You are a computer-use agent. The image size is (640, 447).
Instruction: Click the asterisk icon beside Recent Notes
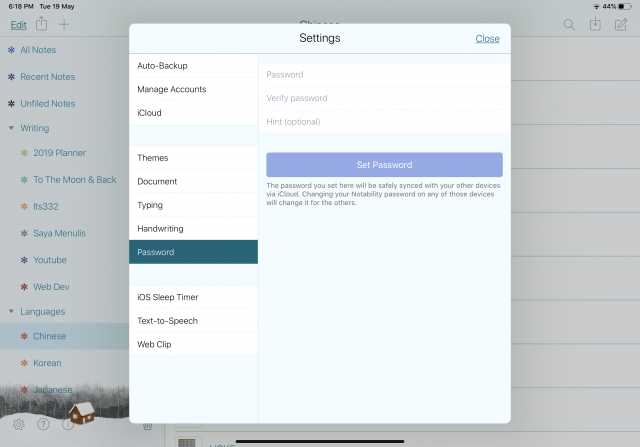point(11,77)
